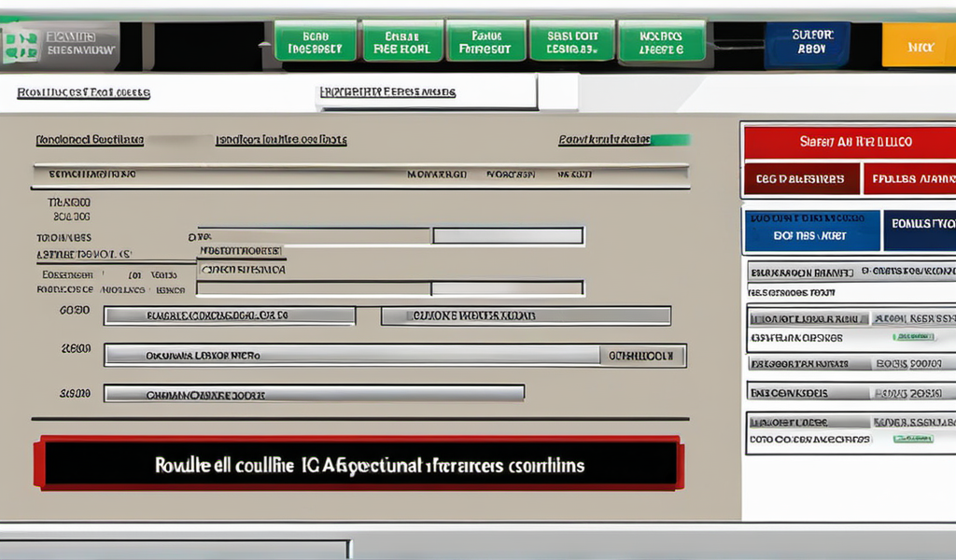Click the green progress indicator near top of form
956x560 pixels.
[x=670, y=140]
